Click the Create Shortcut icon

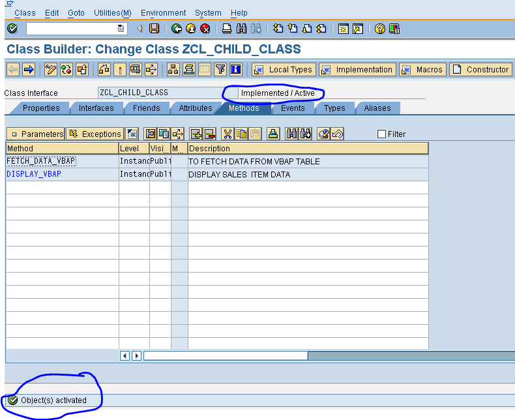click(x=358, y=29)
